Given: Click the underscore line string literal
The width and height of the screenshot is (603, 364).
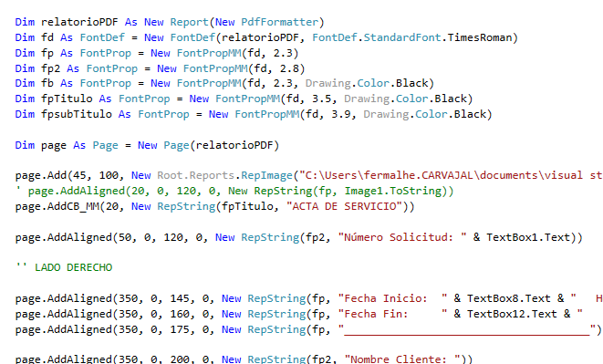Looking at the screenshot, I should [467, 329].
